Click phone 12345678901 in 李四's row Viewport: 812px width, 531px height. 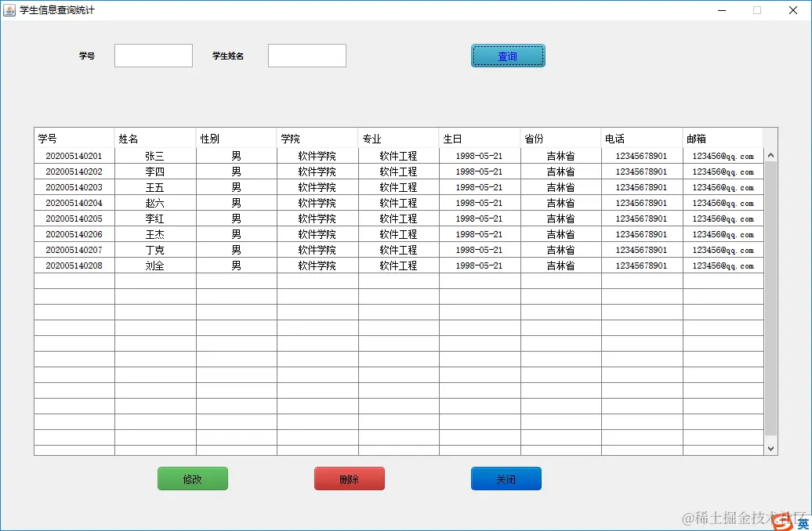642,172
